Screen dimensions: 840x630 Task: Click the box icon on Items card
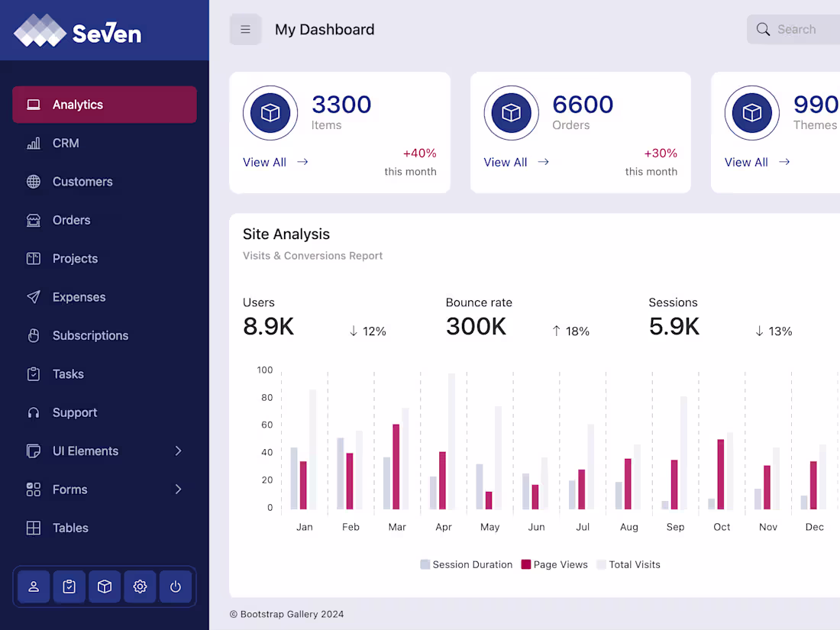[270, 113]
